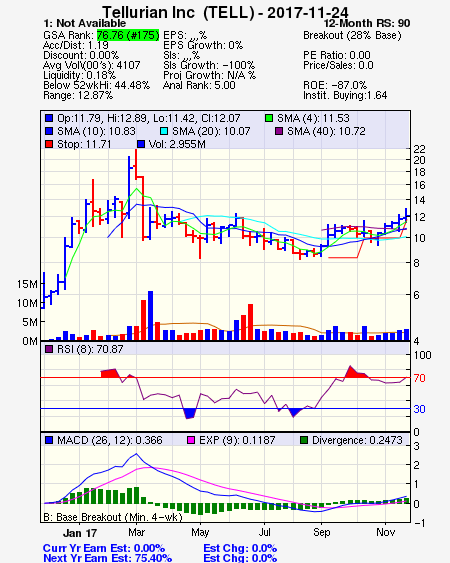Viewport: 450px width, 563px height.
Task: Click the blue SMA (10) legend swatch
Action: pos(49,131)
